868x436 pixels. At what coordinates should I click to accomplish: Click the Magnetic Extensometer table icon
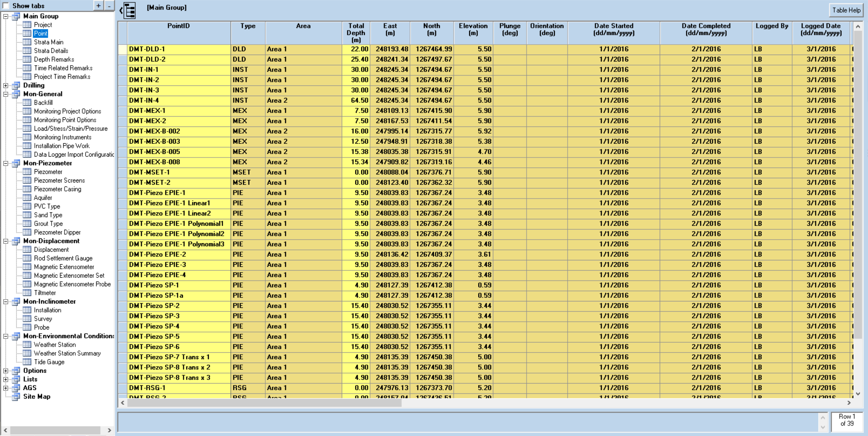click(27, 267)
